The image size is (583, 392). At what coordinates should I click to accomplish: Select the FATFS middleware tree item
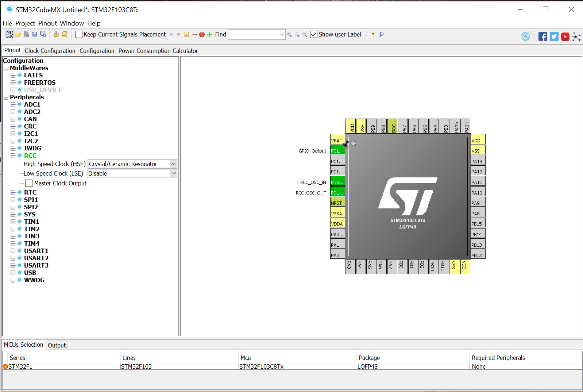33,75
